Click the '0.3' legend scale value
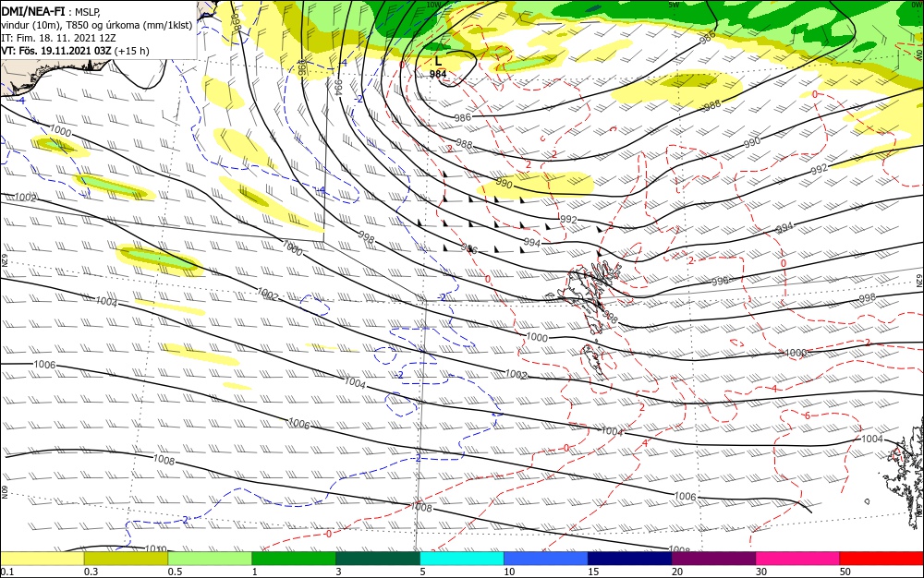The width and height of the screenshot is (924, 578). 91,572
